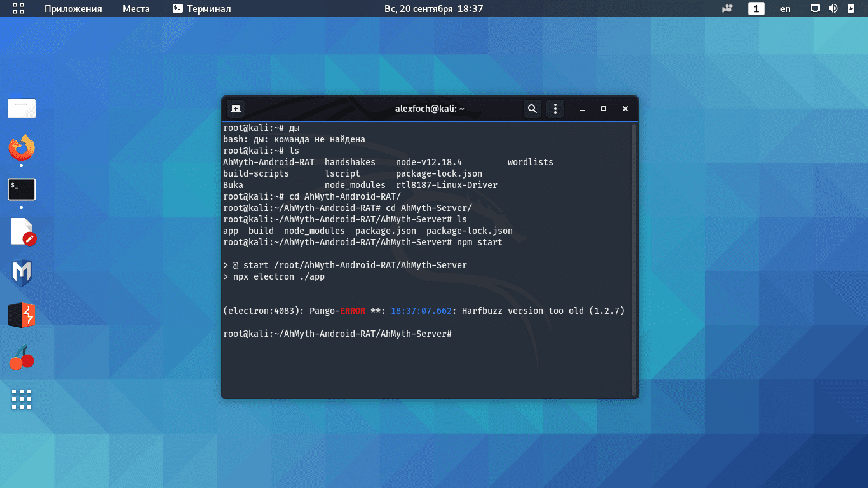Click the last prompt line at terminal bottom
This screenshot has height=488, width=868.
coord(337,334)
